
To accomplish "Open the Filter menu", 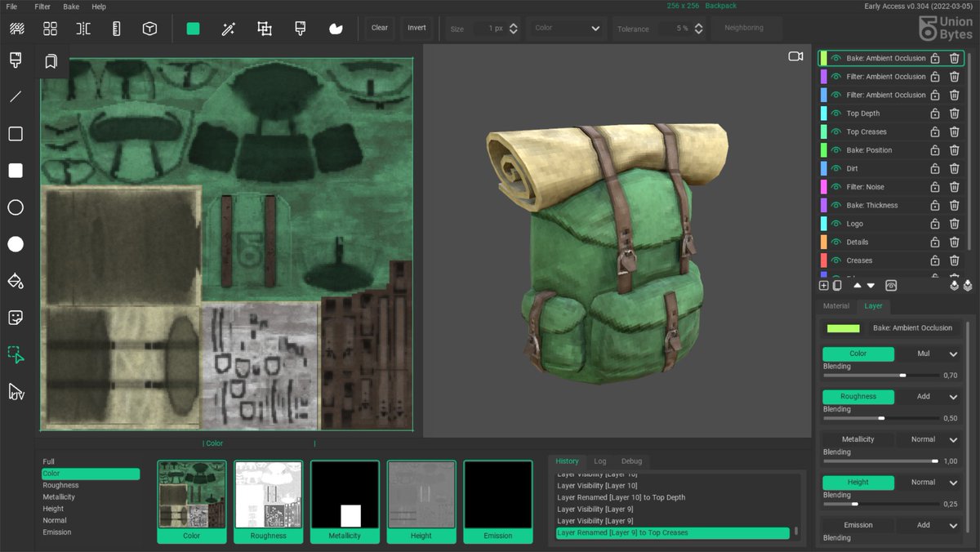I will [42, 7].
